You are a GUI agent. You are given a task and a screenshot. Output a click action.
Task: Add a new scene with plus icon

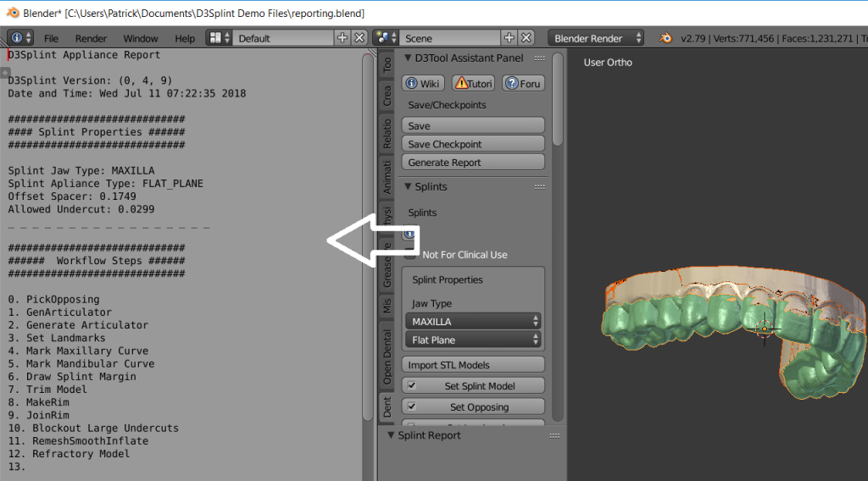click(509, 37)
